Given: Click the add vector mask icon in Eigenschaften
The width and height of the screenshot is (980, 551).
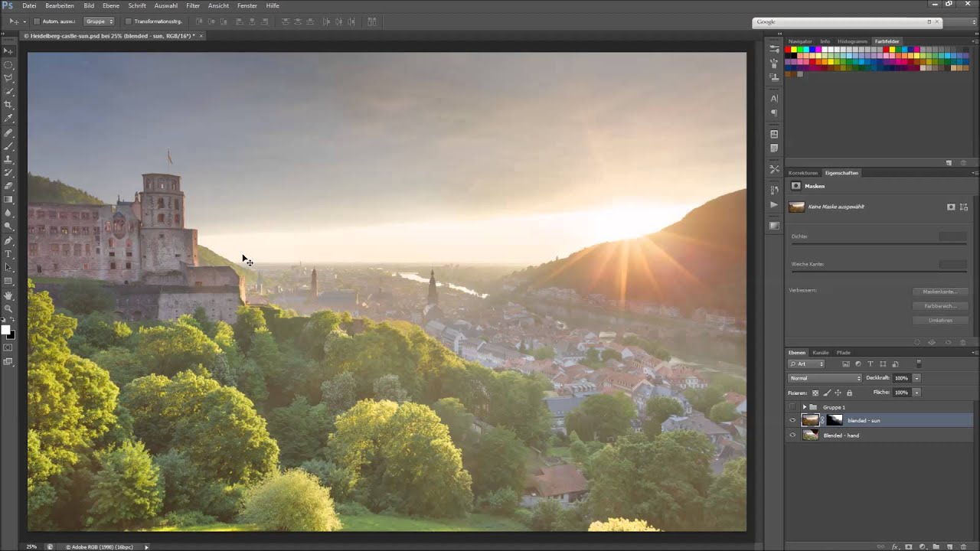Looking at the screenshot, I should pos(964,207).
